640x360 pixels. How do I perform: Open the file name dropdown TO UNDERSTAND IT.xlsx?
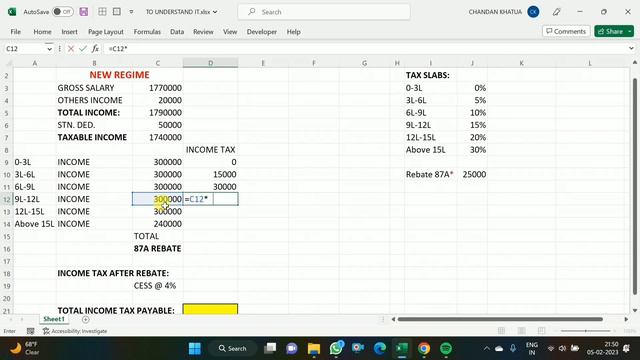181,12
